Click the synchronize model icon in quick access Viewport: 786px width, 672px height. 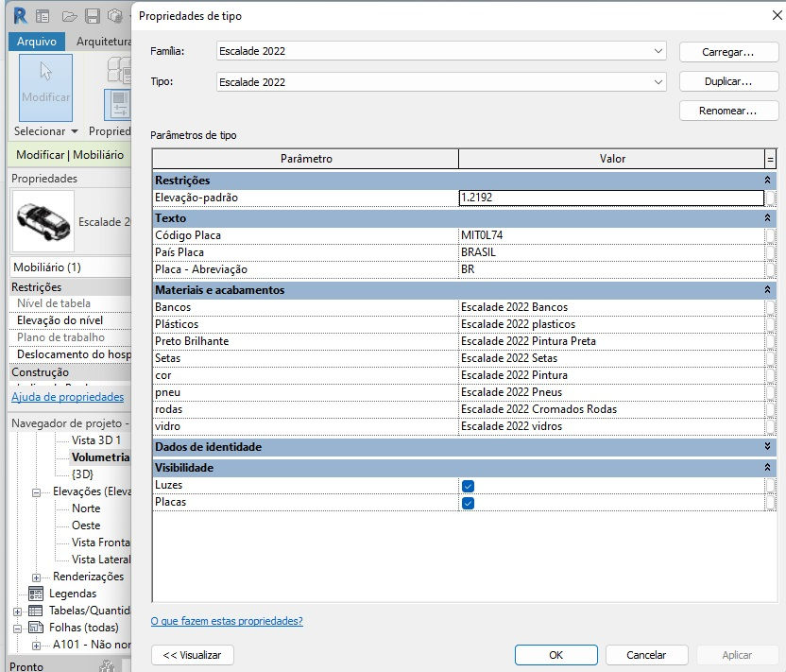coord(115,17)
